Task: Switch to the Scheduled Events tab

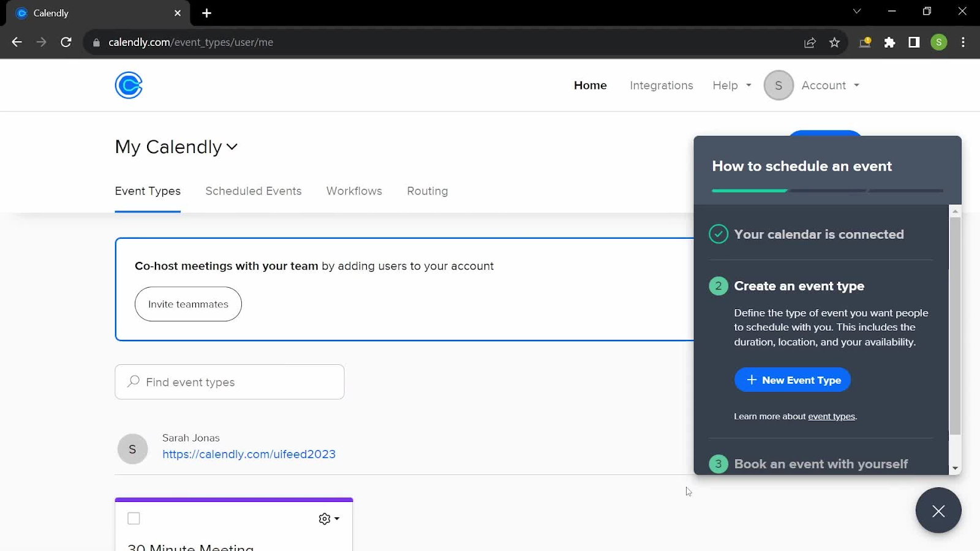Action: [254, 191]
